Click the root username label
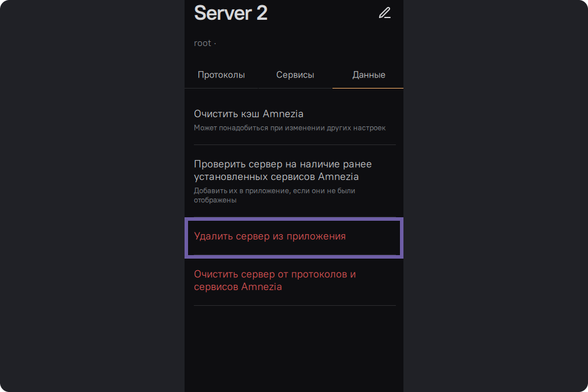The width and height of the screenshot is (588, 392). [203, 43]
